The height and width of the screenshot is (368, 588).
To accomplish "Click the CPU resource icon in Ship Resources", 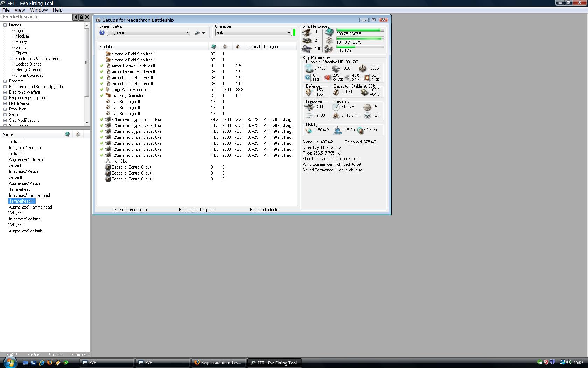I will [329, 32].
